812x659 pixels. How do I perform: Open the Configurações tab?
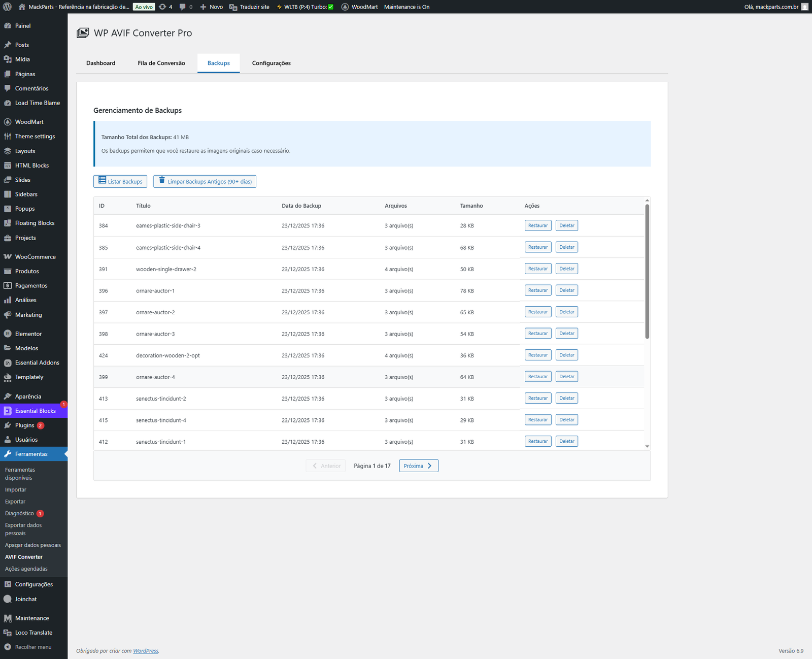pyautogui.click(x=271, y=63)
